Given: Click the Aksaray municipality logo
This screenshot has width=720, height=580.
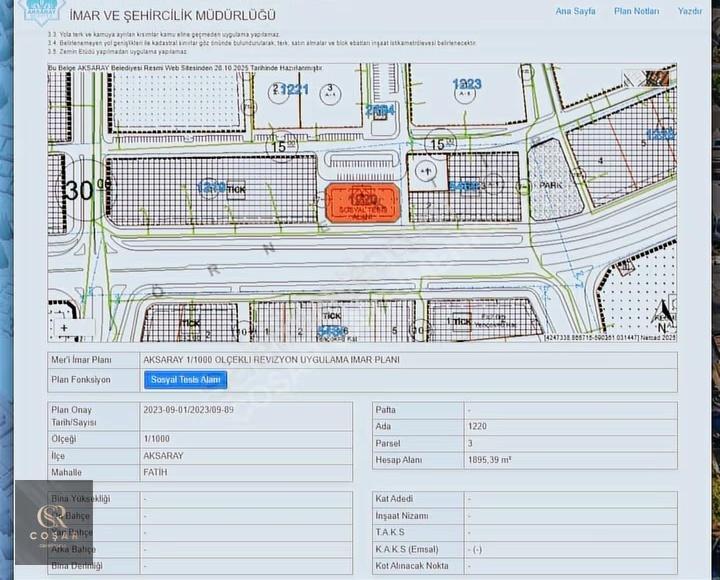Looking at the screenshot, I should [42, 11].
